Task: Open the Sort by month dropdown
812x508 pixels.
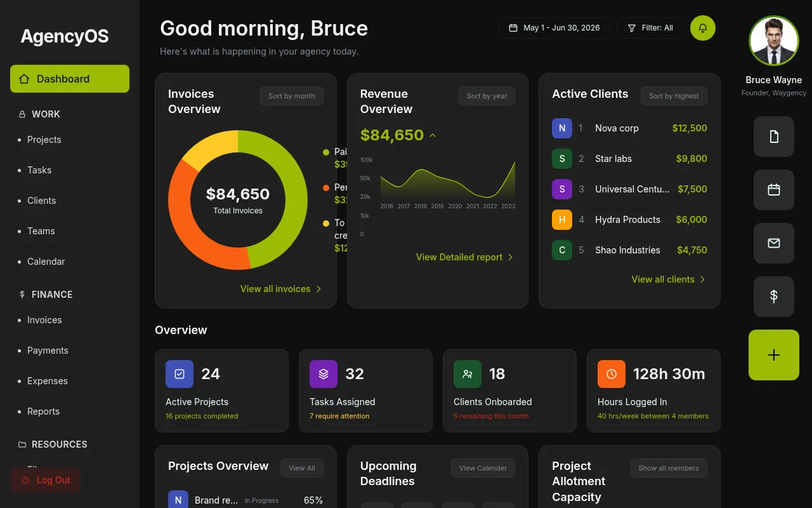Action: pyautogui.click(x=292, y=96)
